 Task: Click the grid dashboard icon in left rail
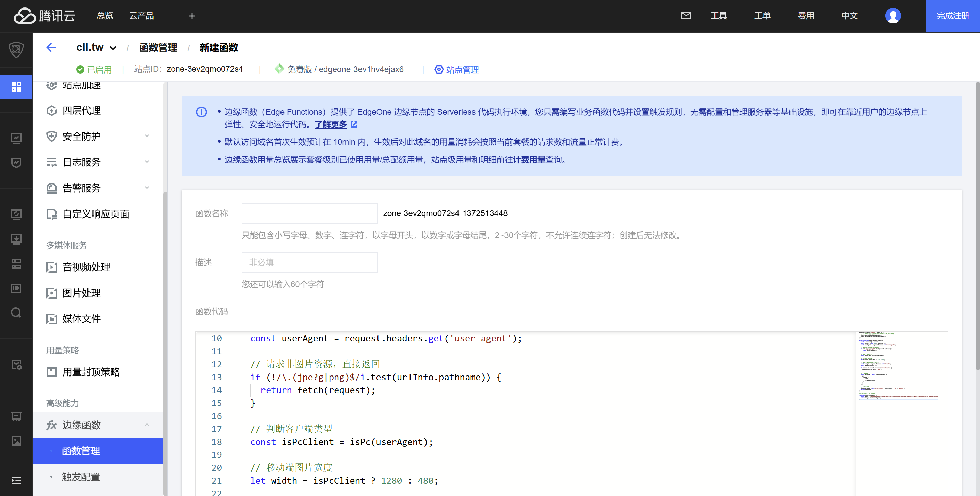(x=16, y=86)
